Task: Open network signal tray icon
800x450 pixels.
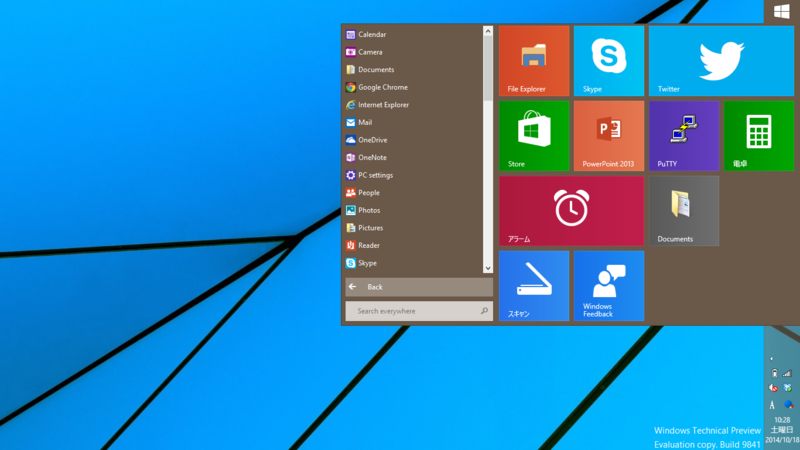Action: click(x=788, y=373)
